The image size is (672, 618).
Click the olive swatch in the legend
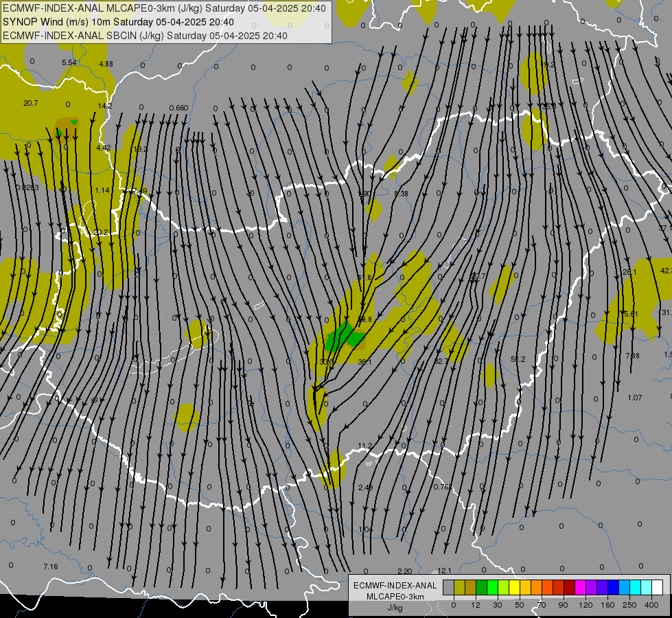[x=459, y=587]
